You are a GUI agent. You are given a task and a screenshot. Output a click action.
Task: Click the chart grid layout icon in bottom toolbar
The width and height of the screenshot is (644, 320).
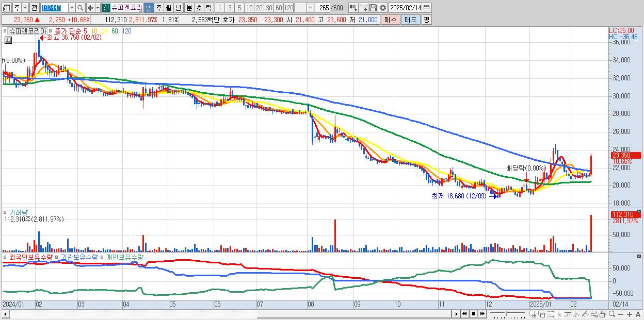coord(533,314)
